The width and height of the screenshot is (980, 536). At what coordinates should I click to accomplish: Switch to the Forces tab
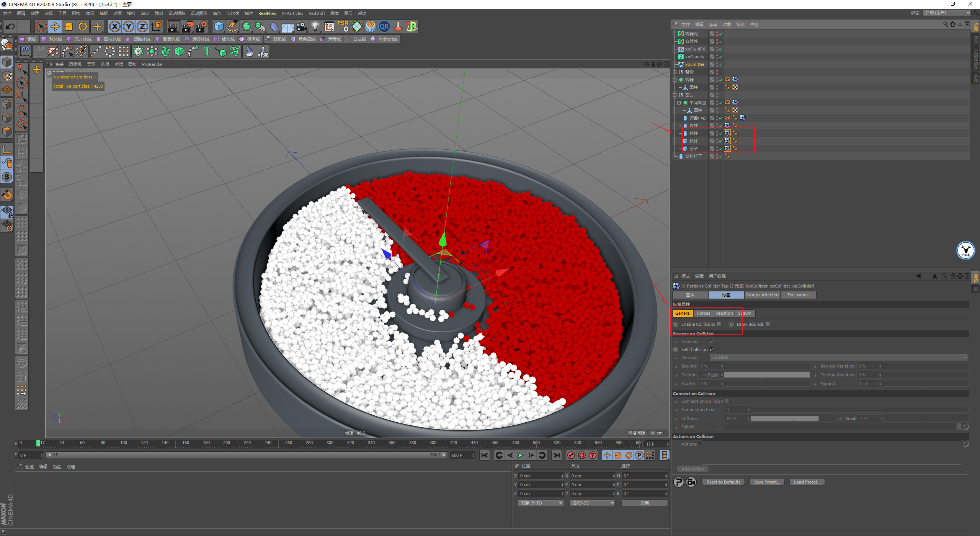[703, 313]
